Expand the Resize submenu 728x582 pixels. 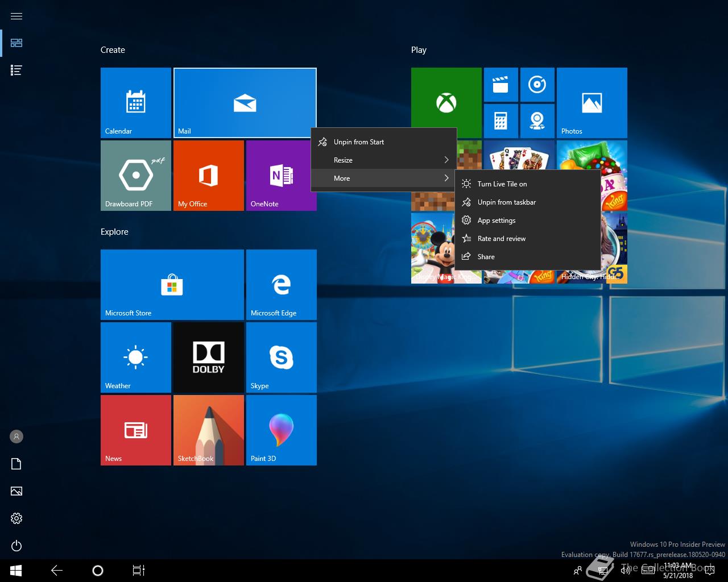click(384, 160)
